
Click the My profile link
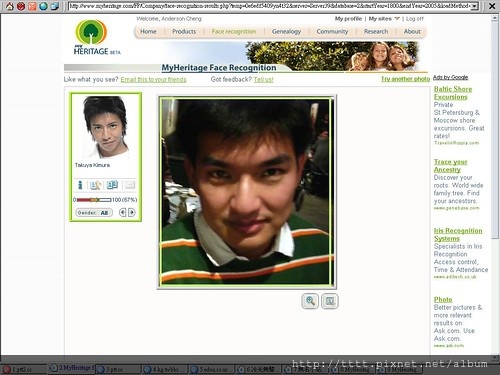click(348, 19)
